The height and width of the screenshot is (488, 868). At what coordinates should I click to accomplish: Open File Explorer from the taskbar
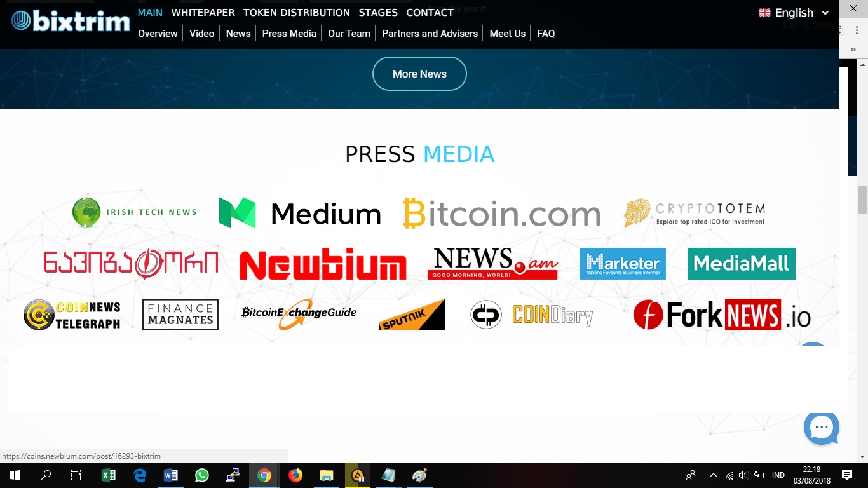tap(327, 475)
